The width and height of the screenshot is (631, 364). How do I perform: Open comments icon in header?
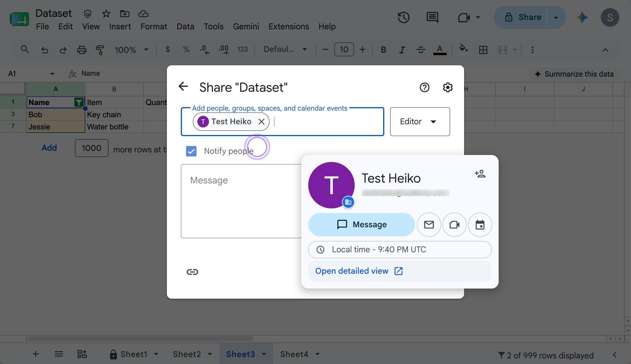click(432, 17)
